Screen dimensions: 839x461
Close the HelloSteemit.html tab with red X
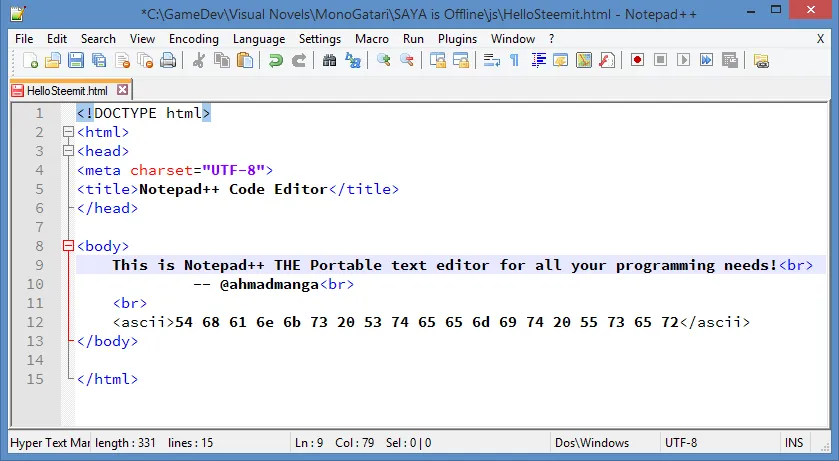123,90
